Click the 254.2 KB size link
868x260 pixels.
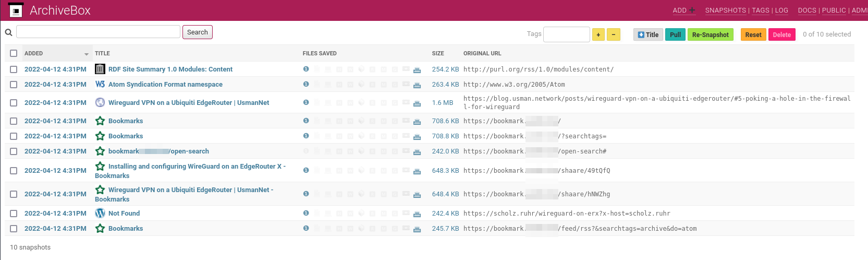coord(445,69)
